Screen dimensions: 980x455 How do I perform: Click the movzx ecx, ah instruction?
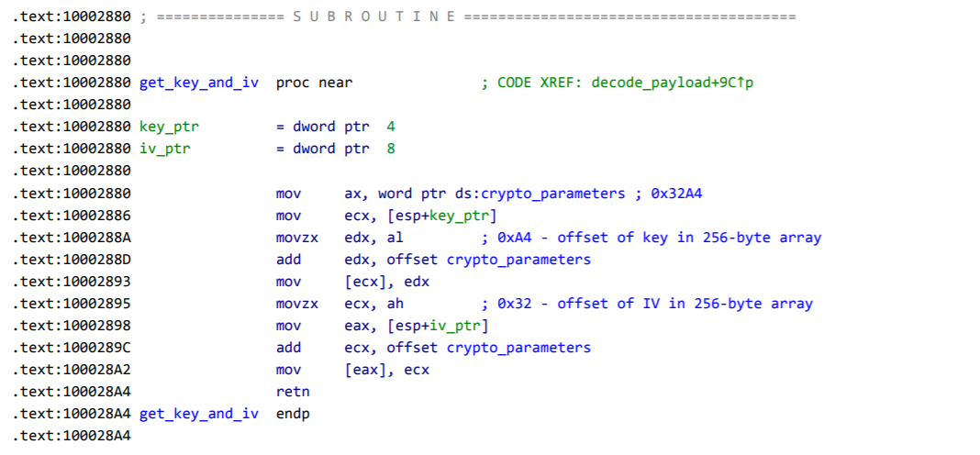point(340,304)
